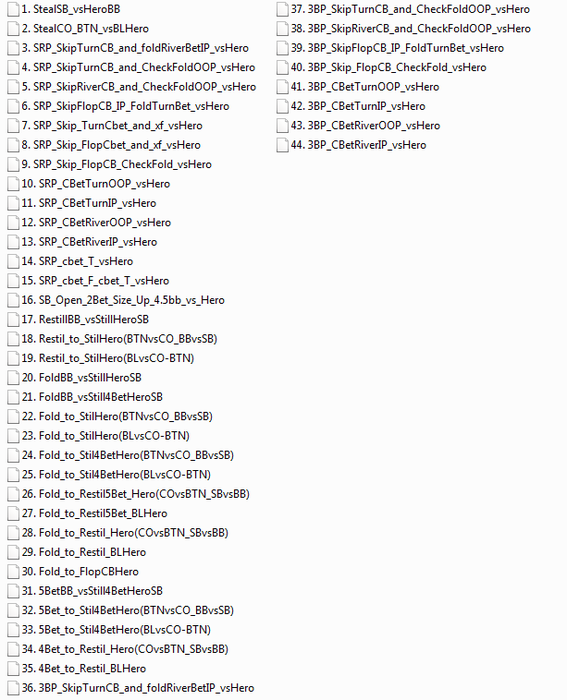The width and height of the screenshot is (567, 700).
Task: Click the document icon for 16. SB_Open_2Bet_Size_Up_4.5bb_vs_Hero
Action: pos(13,300)
